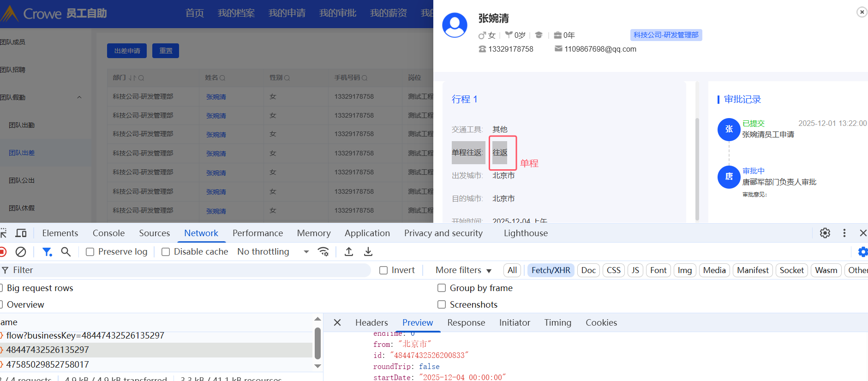
Task: Close the DevTools panel
Action: click(x=863, y=233)
